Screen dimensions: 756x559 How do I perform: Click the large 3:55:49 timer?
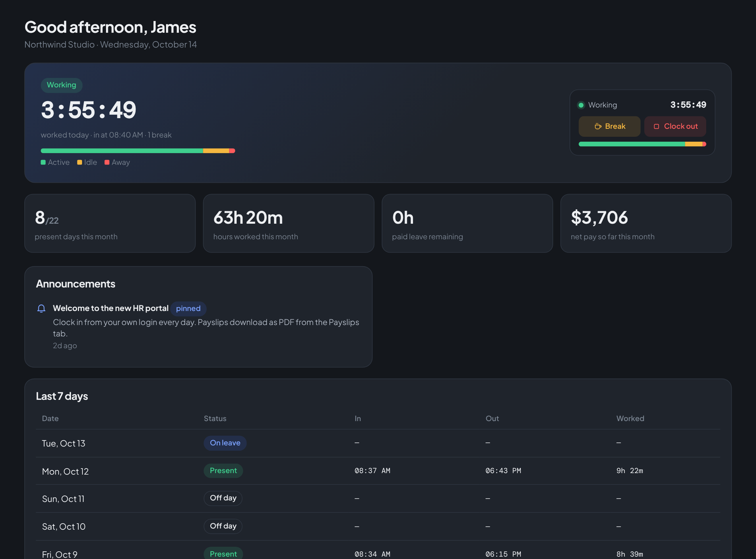coord(88,110)
